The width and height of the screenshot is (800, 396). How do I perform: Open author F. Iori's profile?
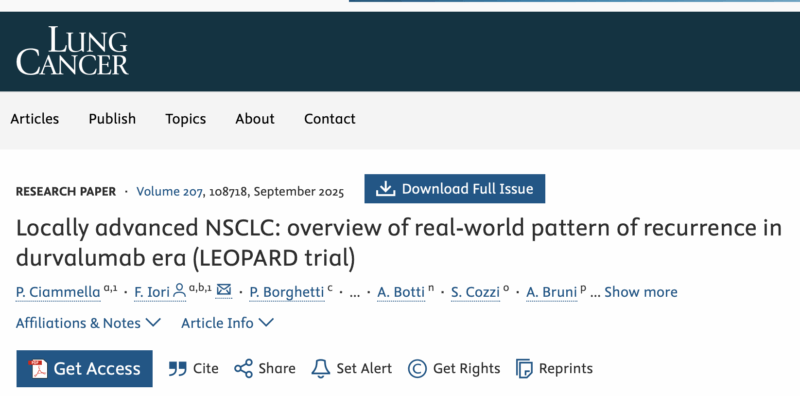[x=153, y=292]
